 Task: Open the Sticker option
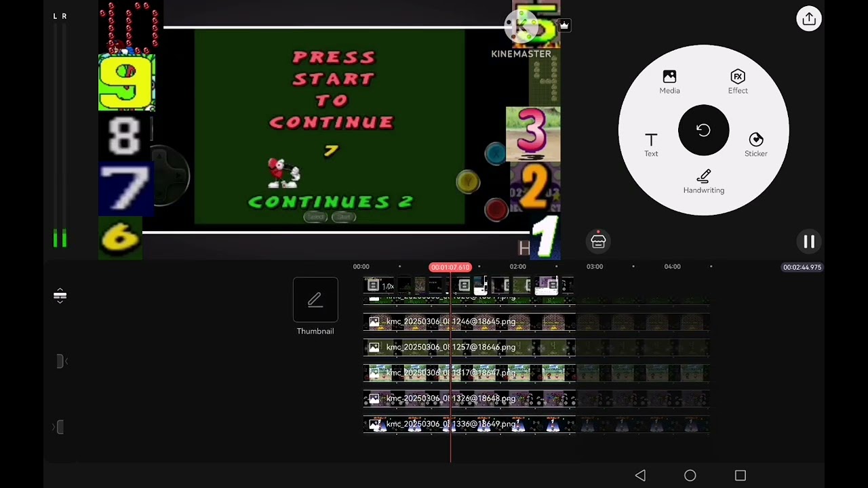[x=756, y=144]
